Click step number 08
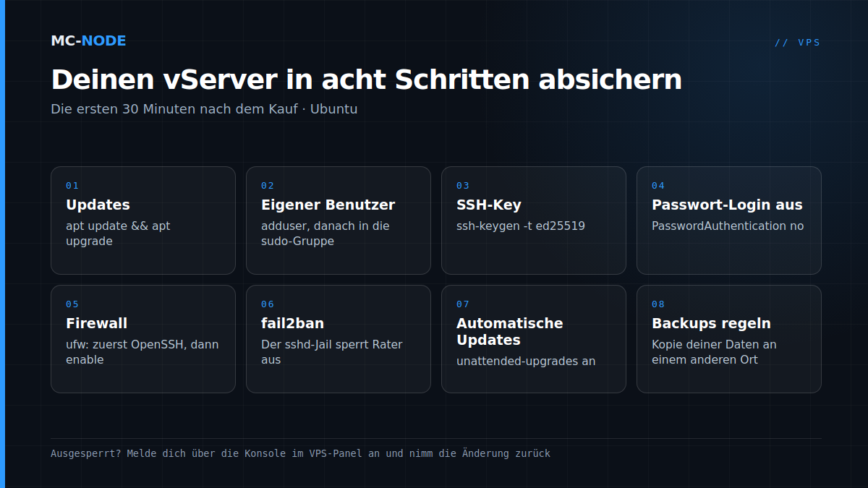 click(x=658, y=304)
